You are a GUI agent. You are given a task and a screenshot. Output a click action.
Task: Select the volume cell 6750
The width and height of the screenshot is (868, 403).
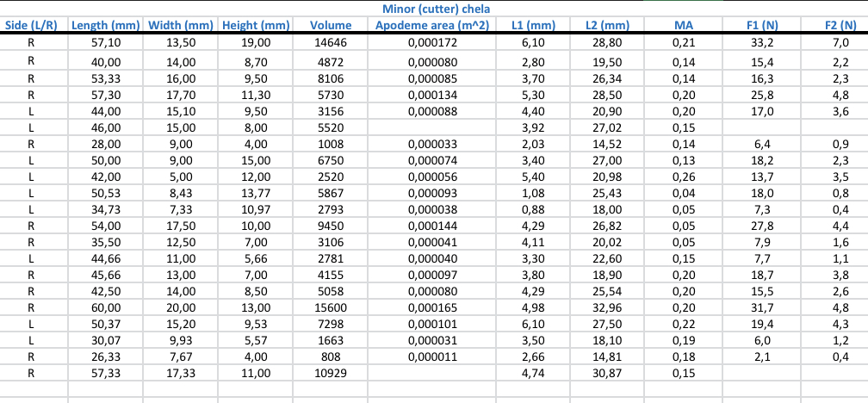tap(331, 160)
